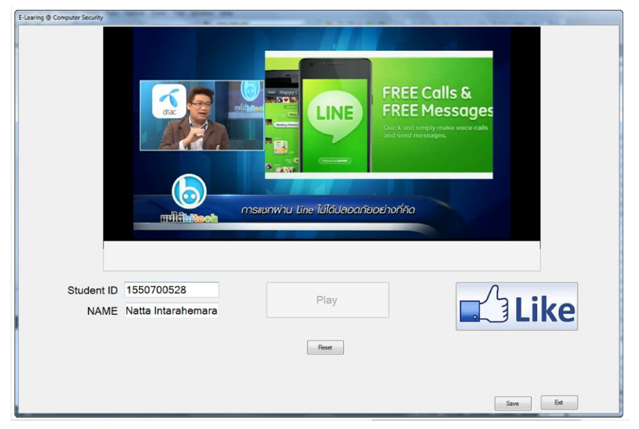
Task: Click the 'NAME' label
Action: coord(102,311)
